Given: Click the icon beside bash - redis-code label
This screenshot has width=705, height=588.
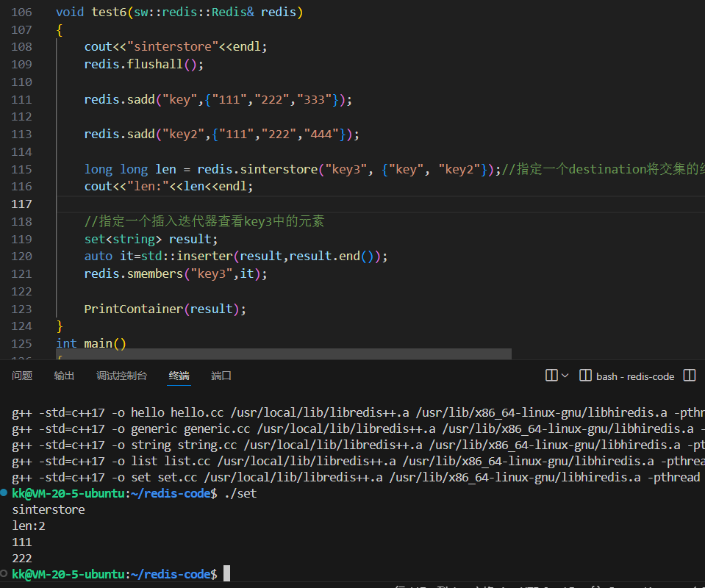Looking at the screenshot, I should coord(586,376).
